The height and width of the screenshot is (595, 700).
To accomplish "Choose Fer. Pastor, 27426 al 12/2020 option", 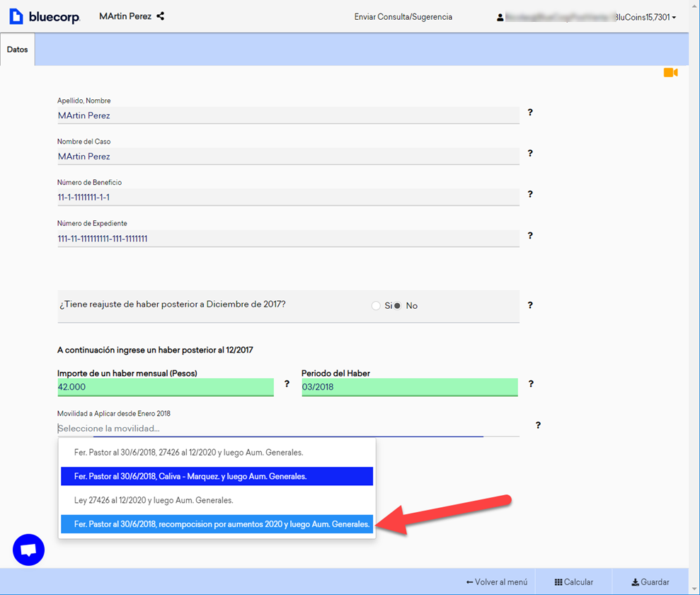I will (x=217, y=453).
